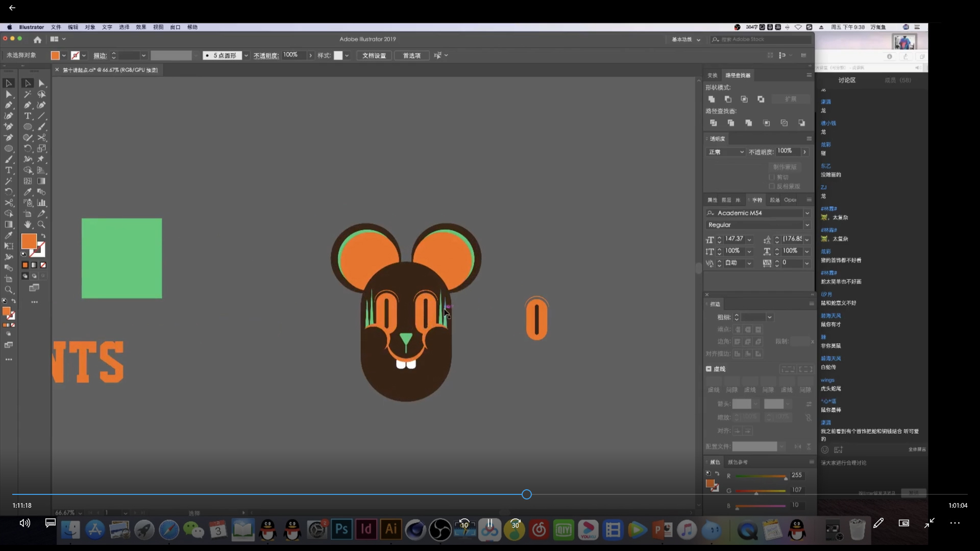This screenshot has width=980, height=551.
Task: Choose the round cap stroke option
Action: click(748, 330)
